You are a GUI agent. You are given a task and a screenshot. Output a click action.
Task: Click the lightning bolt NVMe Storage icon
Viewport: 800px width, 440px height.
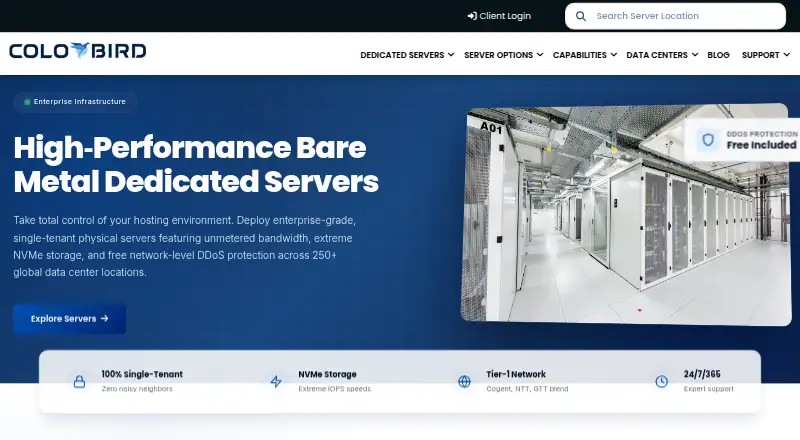point(276,381)
